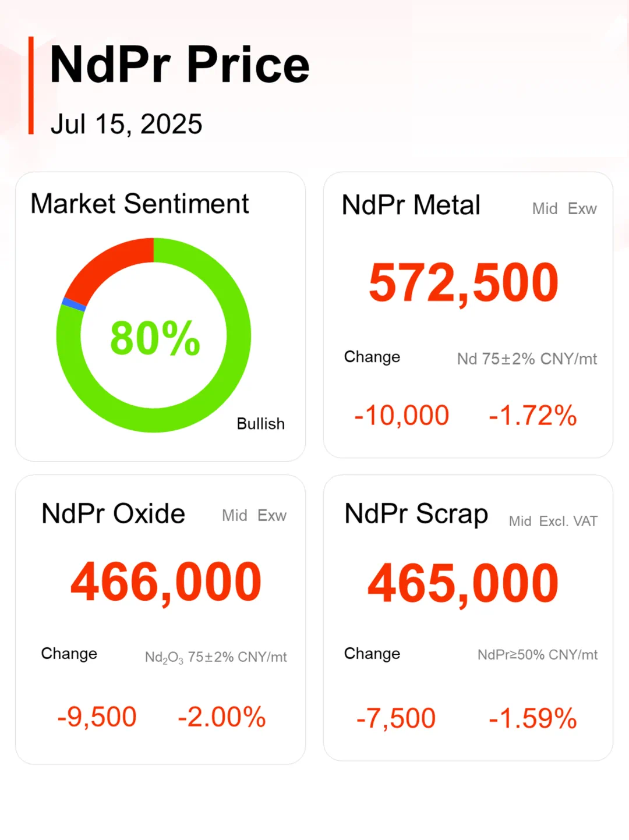Image resolution: width=629 pixels, height=840 pixels.
Task: Click the -1.59% scrap percentage change
Action: (532, 718)
